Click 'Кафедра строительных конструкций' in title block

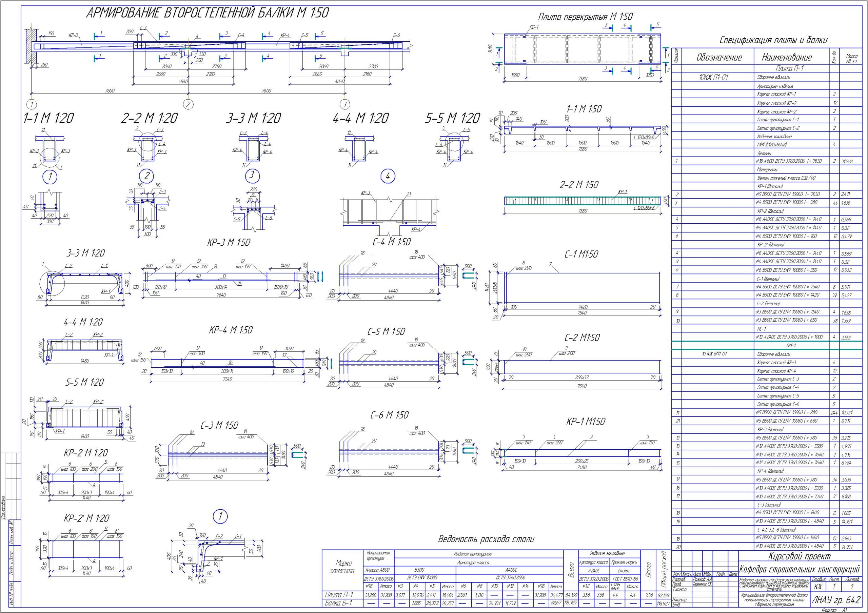[x=799, y=569]
